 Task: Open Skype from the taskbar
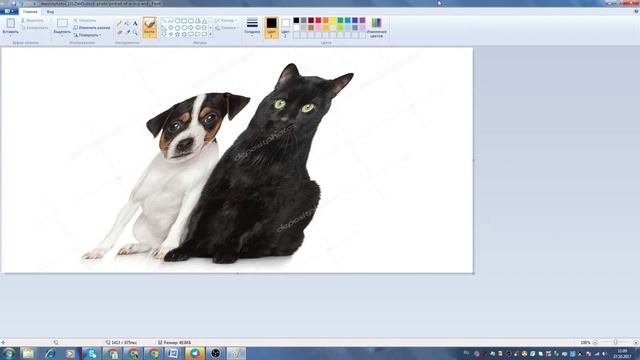pyautogui.click(x=91, y=353)
